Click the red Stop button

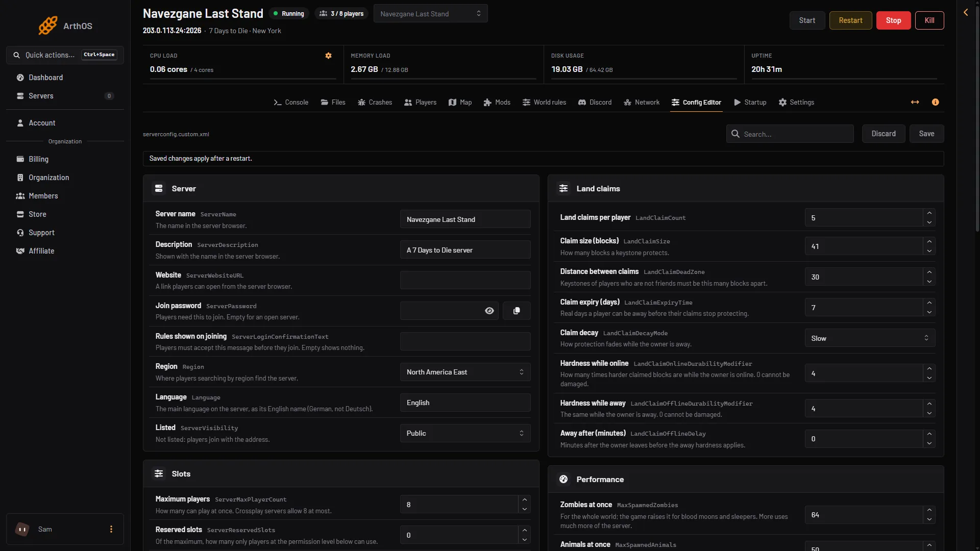point(893,20)
